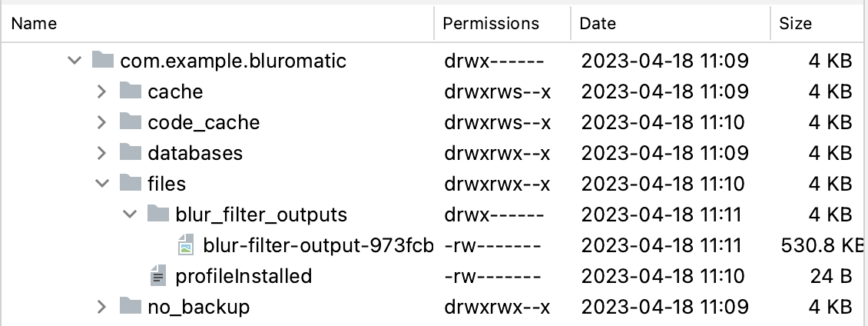Click the files folder icon
Viewport: 868px width, 326px height.
tap(131, 184)
